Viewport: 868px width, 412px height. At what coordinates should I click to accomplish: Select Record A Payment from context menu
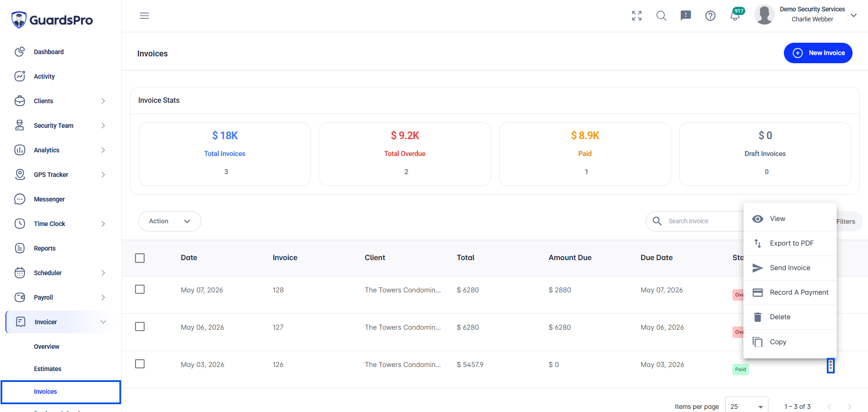(x=790, y=292)
